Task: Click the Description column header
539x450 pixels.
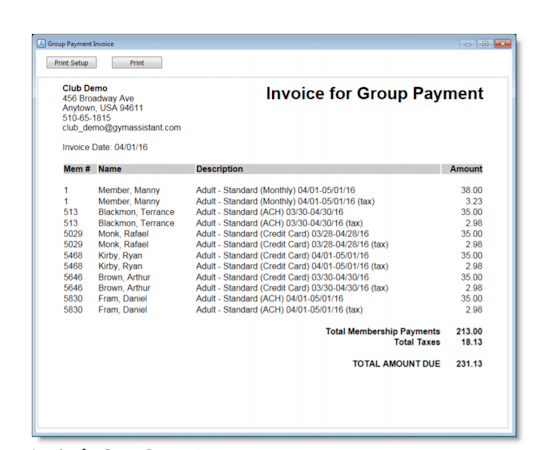Action: click(219, 169)
